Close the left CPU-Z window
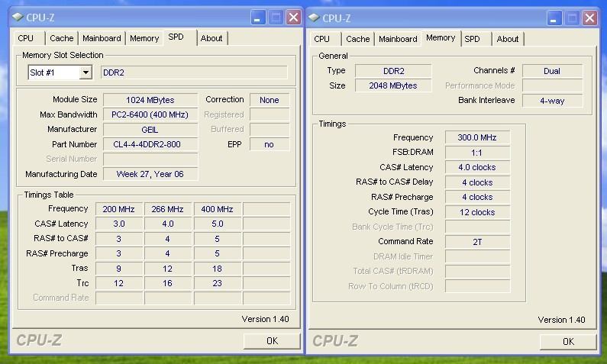This screenshot has width=607, height=364. pos(293,18)
